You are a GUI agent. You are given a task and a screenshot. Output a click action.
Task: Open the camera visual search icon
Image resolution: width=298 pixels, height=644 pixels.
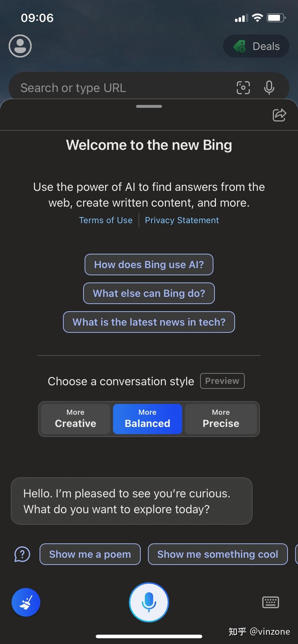tap(243, 87)
